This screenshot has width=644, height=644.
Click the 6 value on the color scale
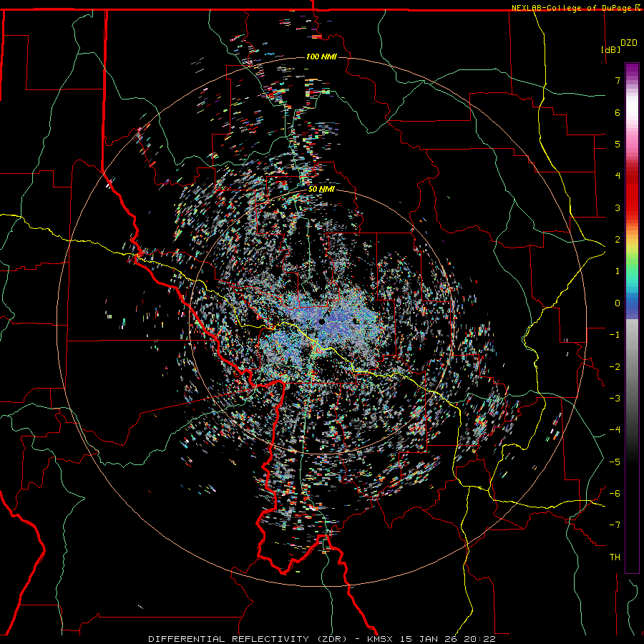618,112
